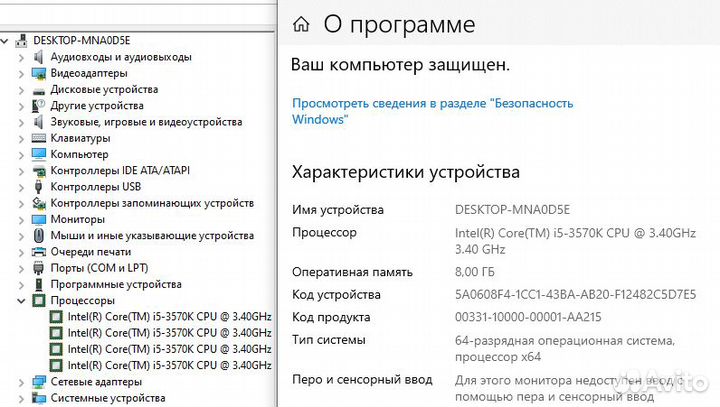Click the Системные устройства folder icon

39,398
